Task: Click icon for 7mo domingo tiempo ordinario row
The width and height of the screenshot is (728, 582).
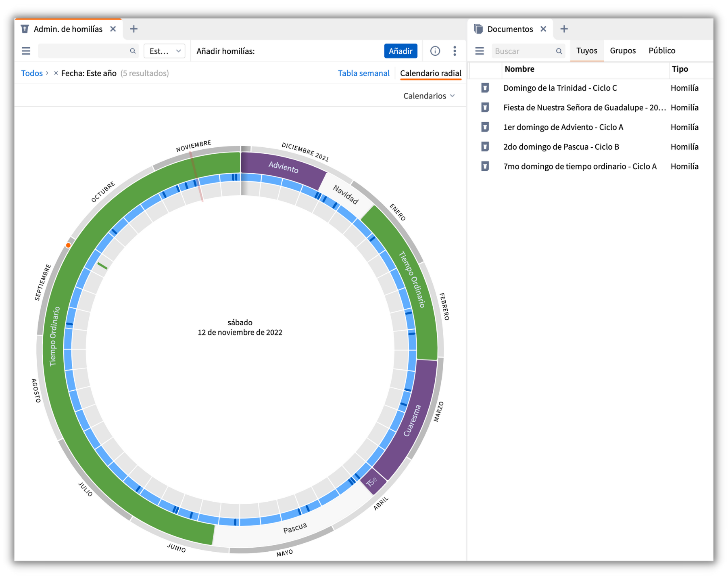Action: [x=485, y=166]
